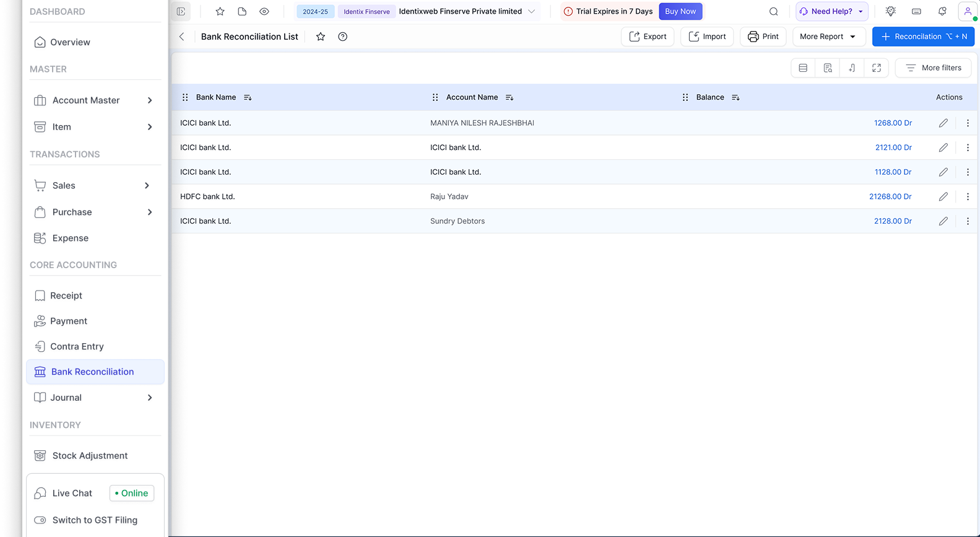Expand the Account Master submenu
Image resolution: width=980 pixels, height=537 pixels.
[x=150, y=100]
